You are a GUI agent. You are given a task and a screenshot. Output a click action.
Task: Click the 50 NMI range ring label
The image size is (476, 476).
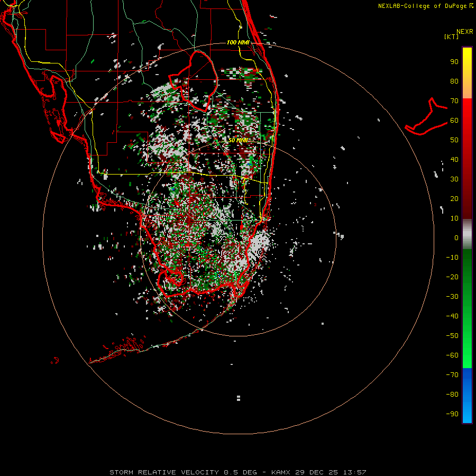[x=238, y=140]
